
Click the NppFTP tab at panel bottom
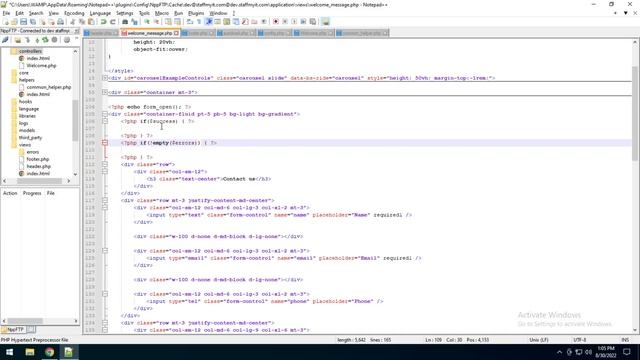[x=13, y=329]
